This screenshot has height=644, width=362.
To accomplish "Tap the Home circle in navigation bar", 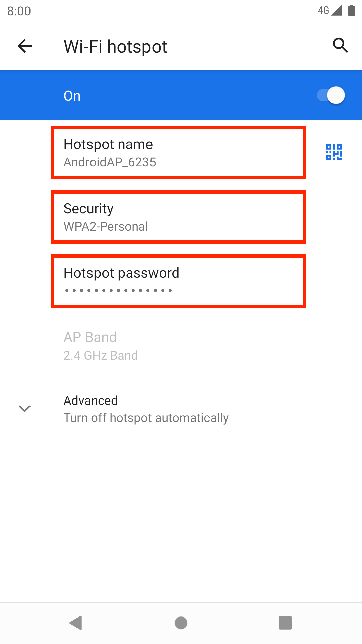I will click(181, 623).
